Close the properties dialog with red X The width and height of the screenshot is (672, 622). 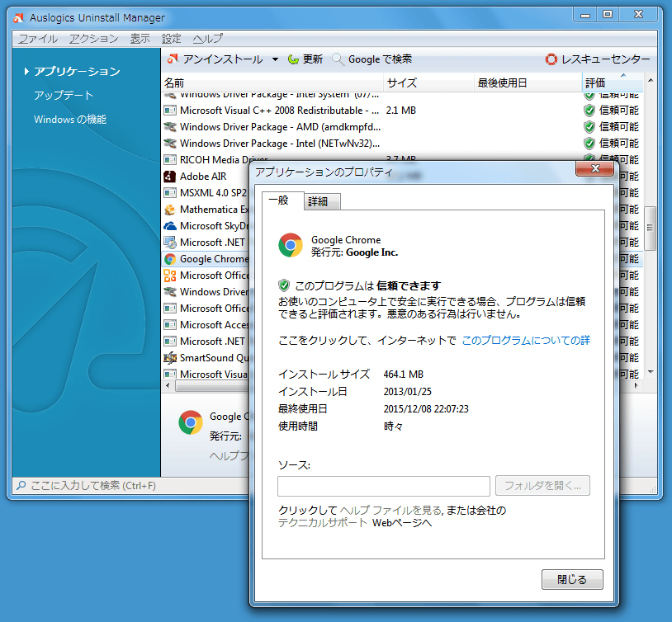[x=595, y=168]
